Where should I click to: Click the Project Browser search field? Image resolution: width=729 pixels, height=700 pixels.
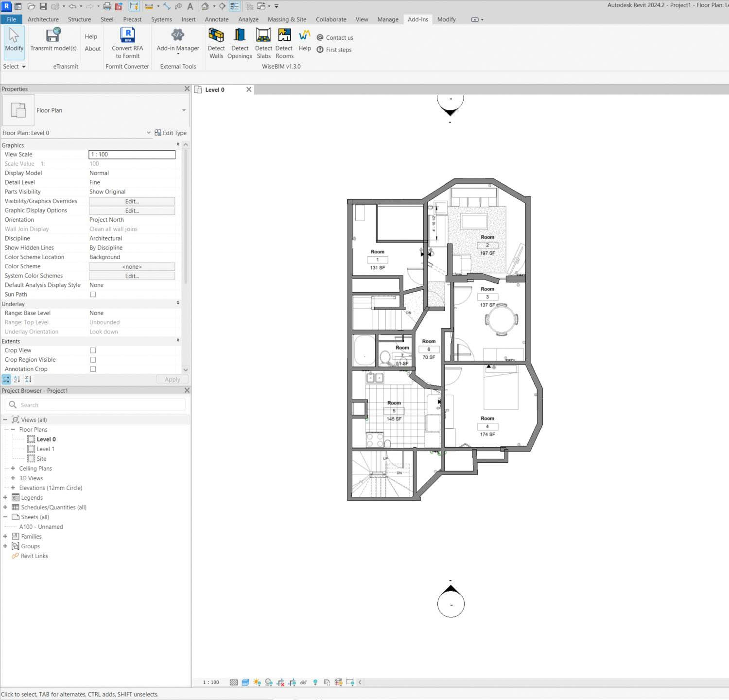pyautogui.click(x=97, y=405)
